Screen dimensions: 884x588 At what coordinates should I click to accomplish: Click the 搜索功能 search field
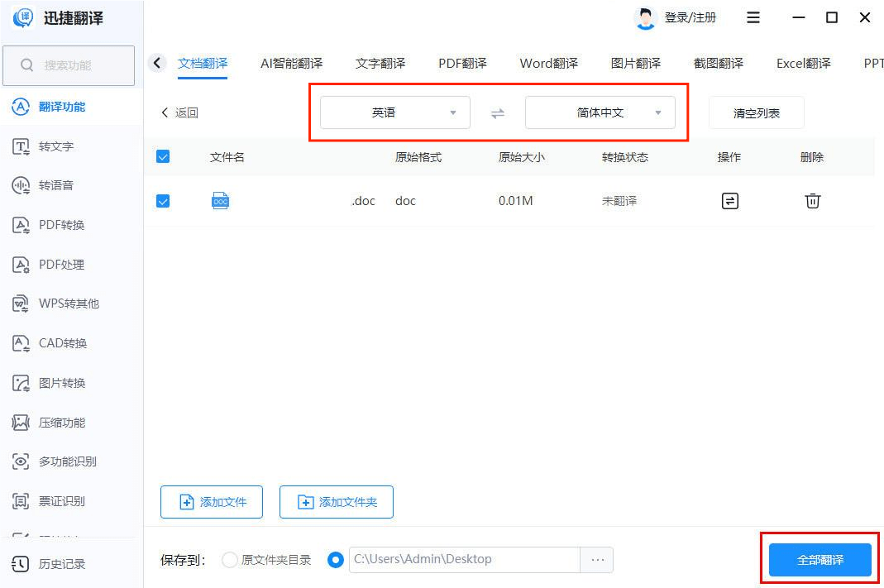tap(69, 65)
